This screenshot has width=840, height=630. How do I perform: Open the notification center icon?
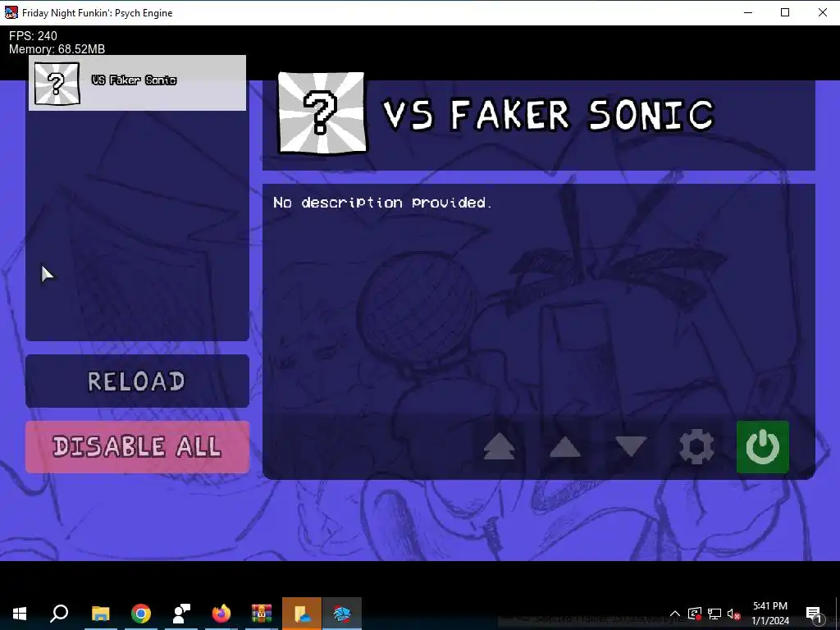click(814, 614)
